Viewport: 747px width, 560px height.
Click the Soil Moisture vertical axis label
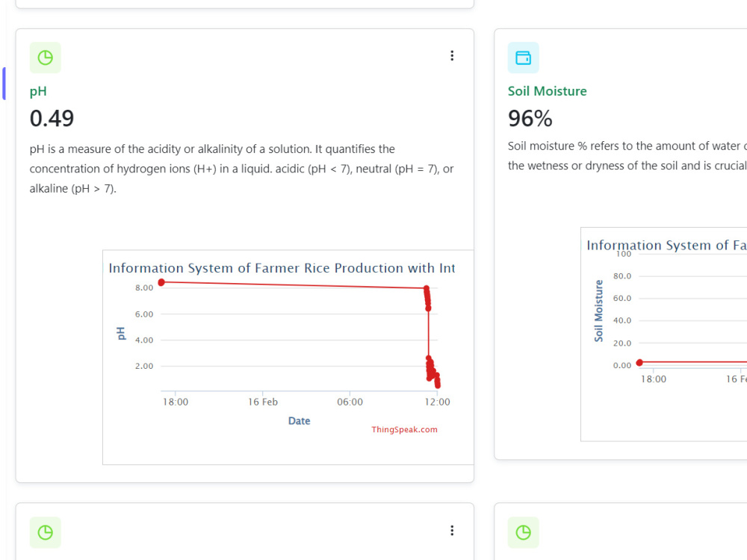click(x=599, y=311)
